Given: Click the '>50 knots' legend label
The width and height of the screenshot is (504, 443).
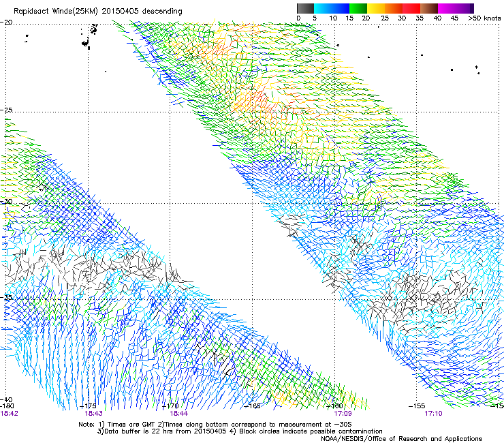Looking at the screenshot, I should pos(484,18).
